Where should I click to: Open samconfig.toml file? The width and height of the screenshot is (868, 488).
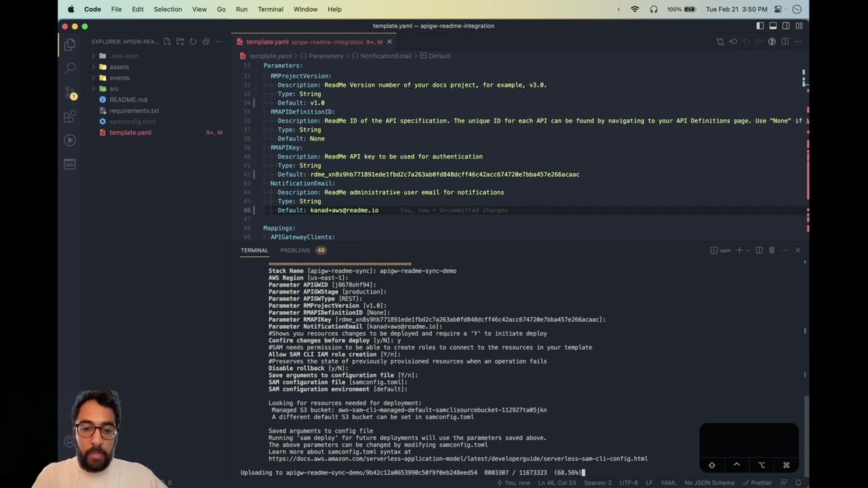[x=132, y=121]
